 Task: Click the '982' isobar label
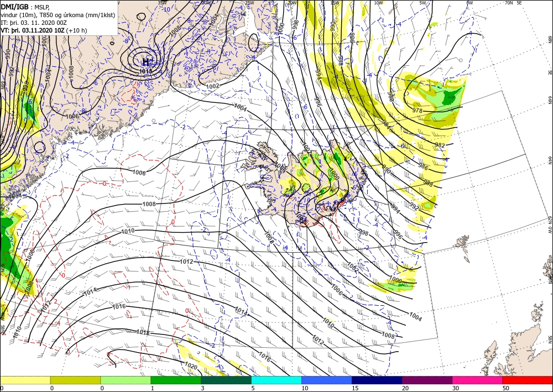click(440, 145)
